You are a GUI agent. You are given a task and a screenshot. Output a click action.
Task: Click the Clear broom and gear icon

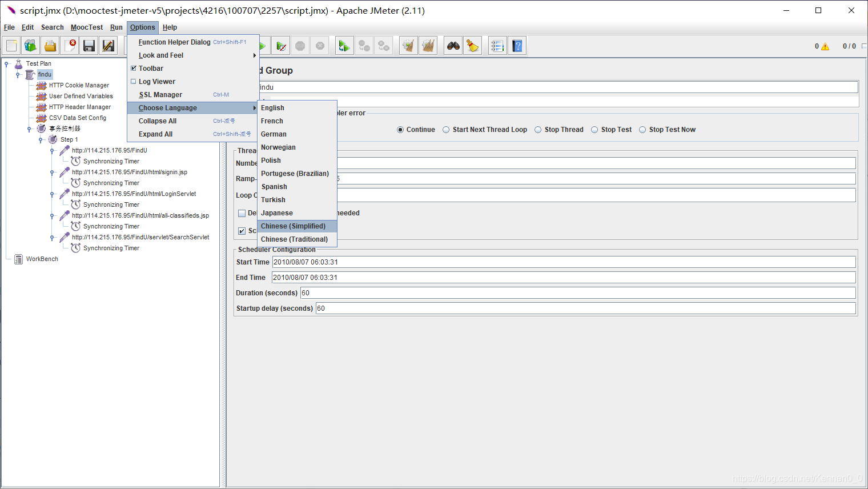[408, 46]
